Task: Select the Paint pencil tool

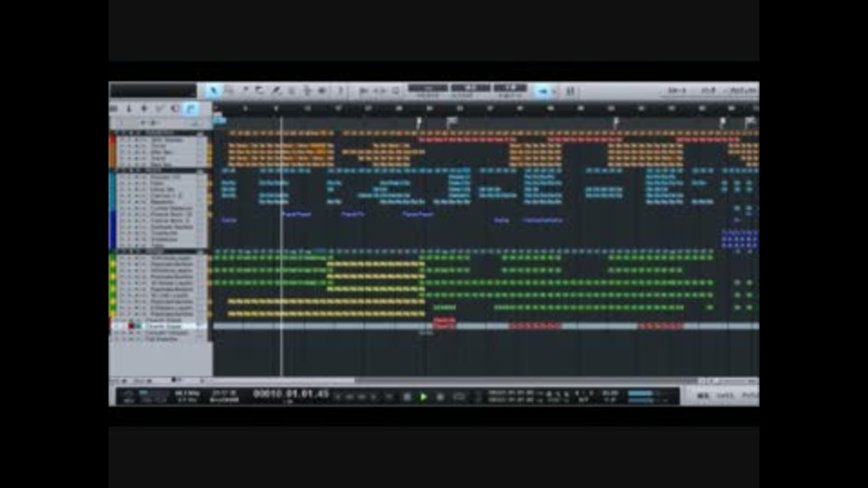Action: pos(276,90)
